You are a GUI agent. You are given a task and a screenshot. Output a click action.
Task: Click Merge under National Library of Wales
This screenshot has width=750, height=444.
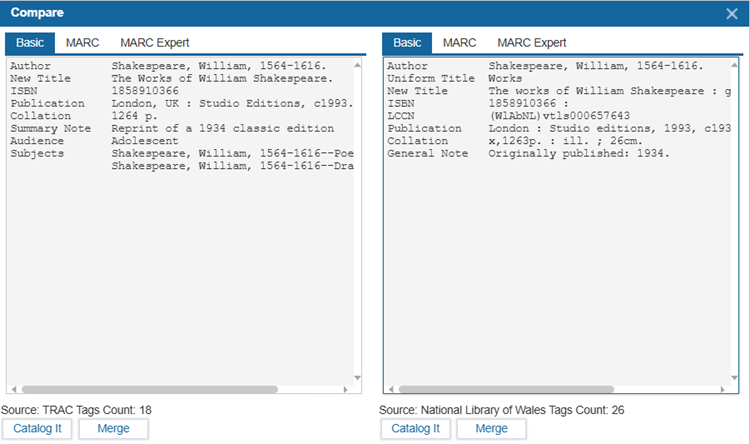point(491,429)
